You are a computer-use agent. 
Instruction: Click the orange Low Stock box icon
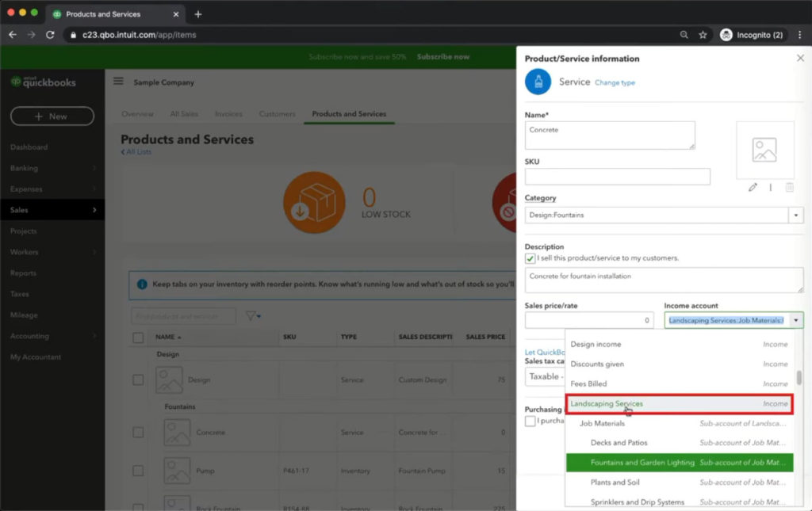(314, 203)
